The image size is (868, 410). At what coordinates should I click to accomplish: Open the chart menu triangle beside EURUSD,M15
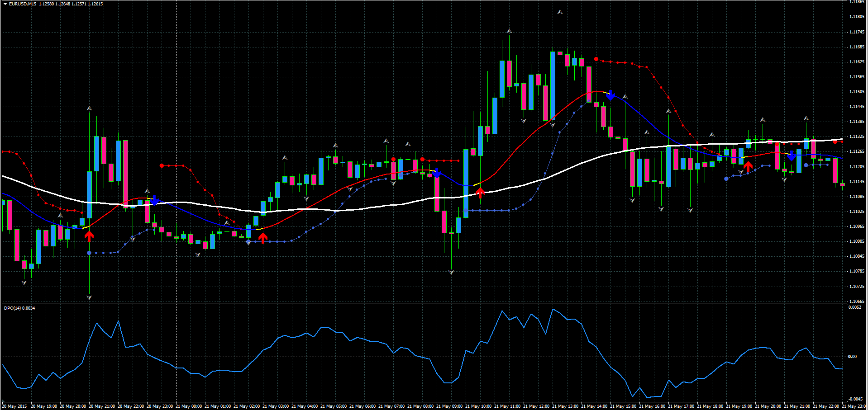(x=5, y=4)
